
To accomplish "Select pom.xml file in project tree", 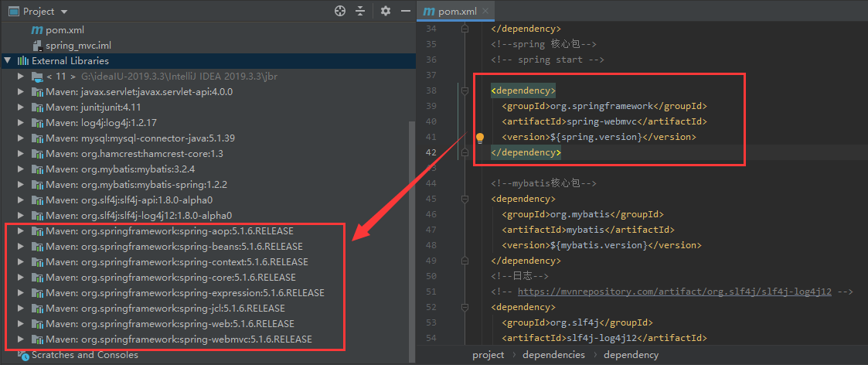I will tap(66, 30).
